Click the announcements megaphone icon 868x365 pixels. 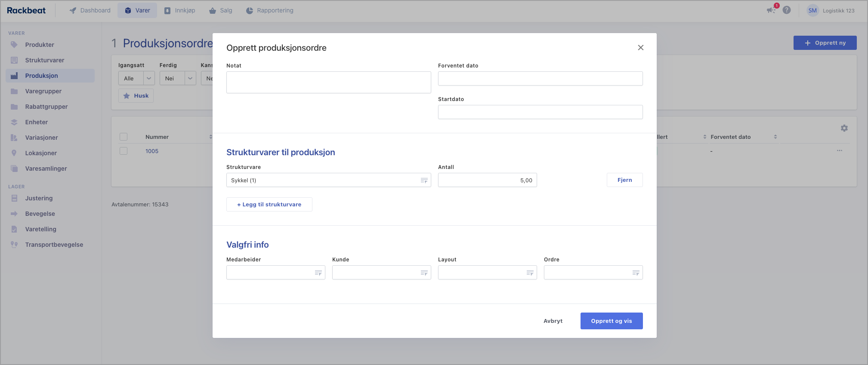(770, 10)
